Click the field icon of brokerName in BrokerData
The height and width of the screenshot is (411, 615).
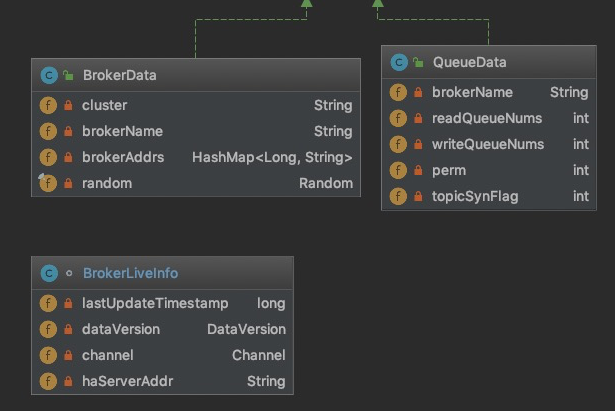48,131
